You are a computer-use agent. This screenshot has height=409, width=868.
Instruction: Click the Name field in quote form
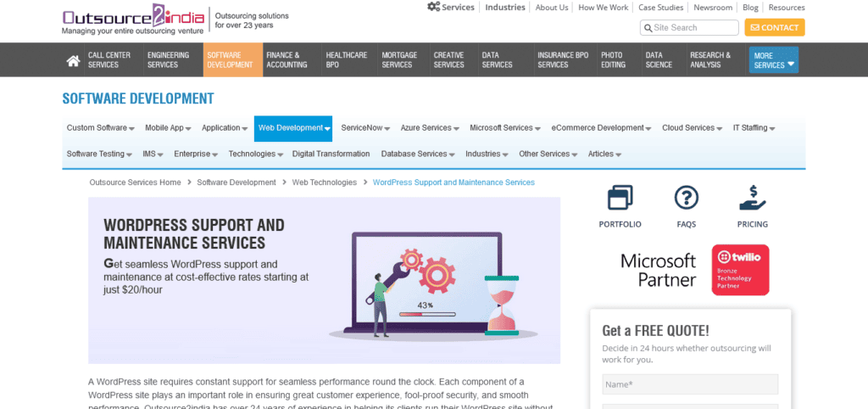pos(689,384)
